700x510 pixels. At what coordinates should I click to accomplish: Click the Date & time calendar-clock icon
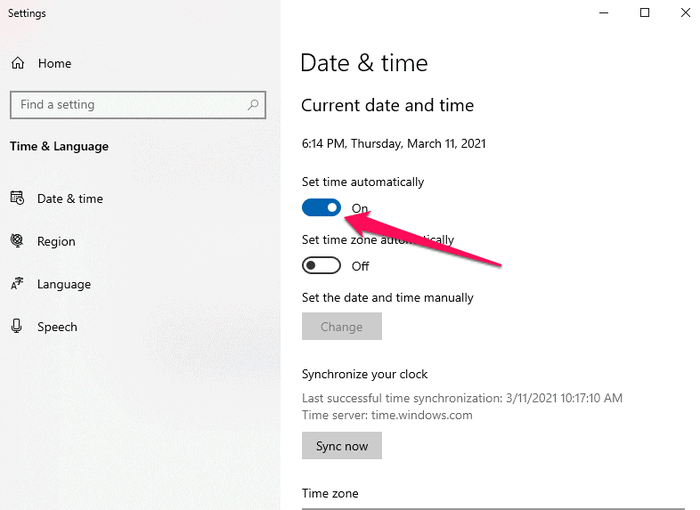click(18, 198)
